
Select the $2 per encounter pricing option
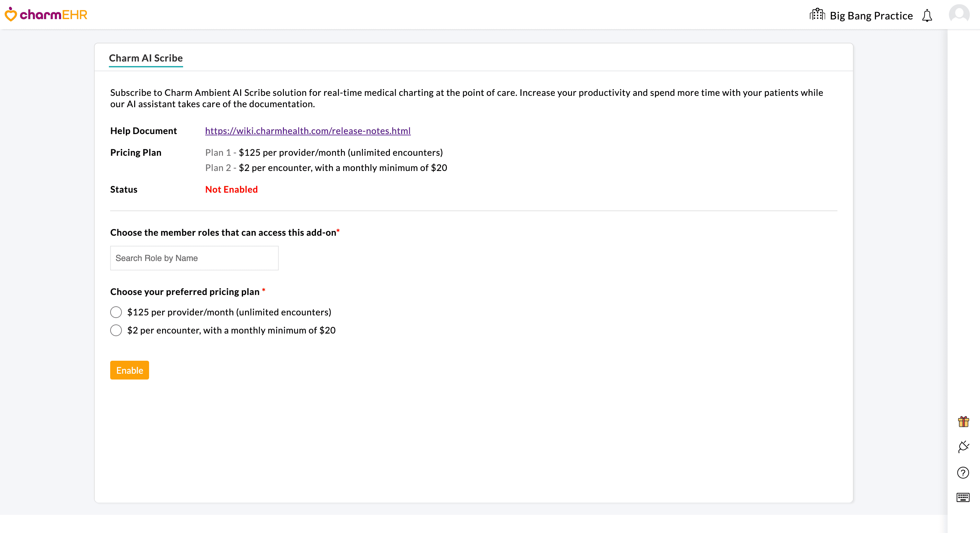tap(116, 330)
